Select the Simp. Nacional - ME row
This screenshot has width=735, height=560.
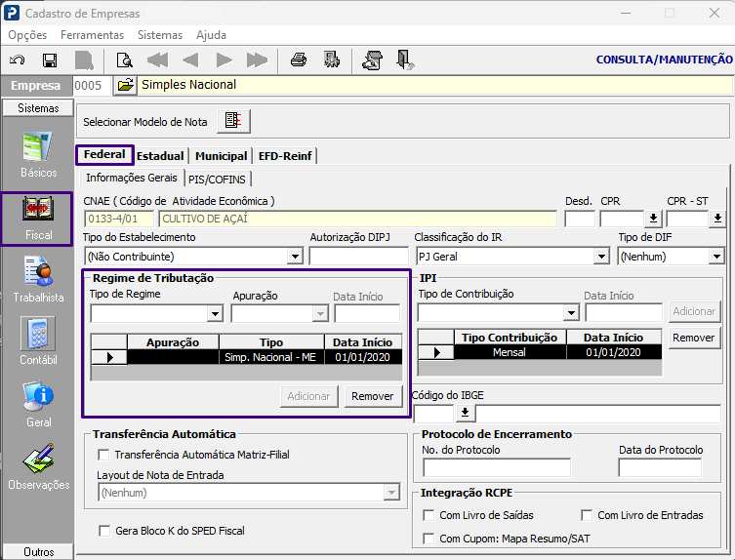point(247,357)
